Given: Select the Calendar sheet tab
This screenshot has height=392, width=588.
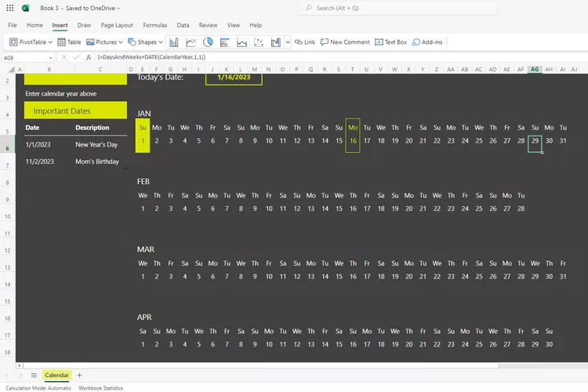Looking at the screenshot, I should pyautogui.click(x=56, y=375).
